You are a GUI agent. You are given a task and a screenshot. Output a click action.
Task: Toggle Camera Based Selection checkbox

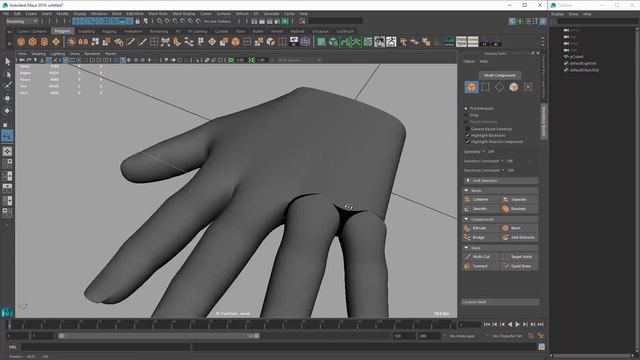click(467, 129)
